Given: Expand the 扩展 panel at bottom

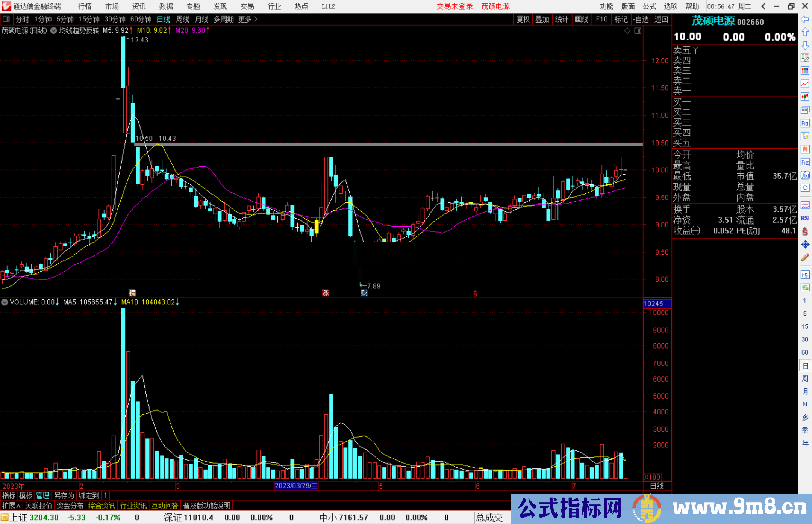Looking at the screenshot, I should coord(11,506).
